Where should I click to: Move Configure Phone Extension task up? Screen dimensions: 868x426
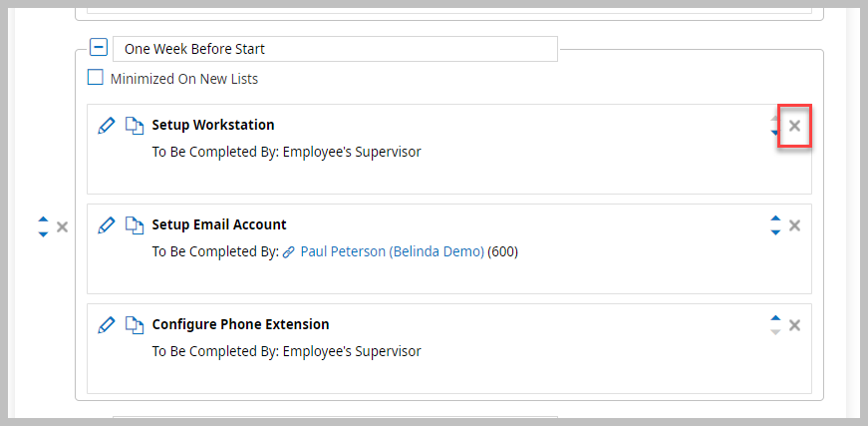[x=775, y=319]
